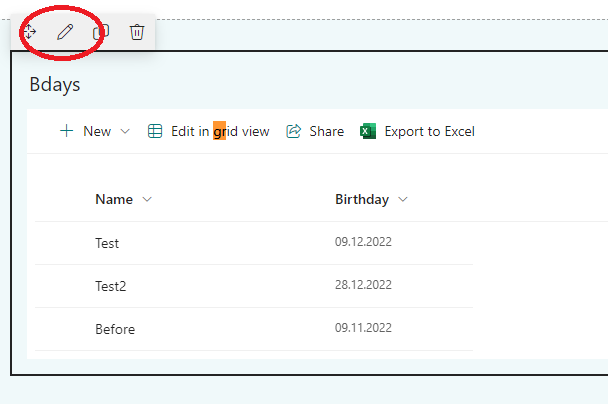
Task: Click the Share button text
Action: point(326,131)
